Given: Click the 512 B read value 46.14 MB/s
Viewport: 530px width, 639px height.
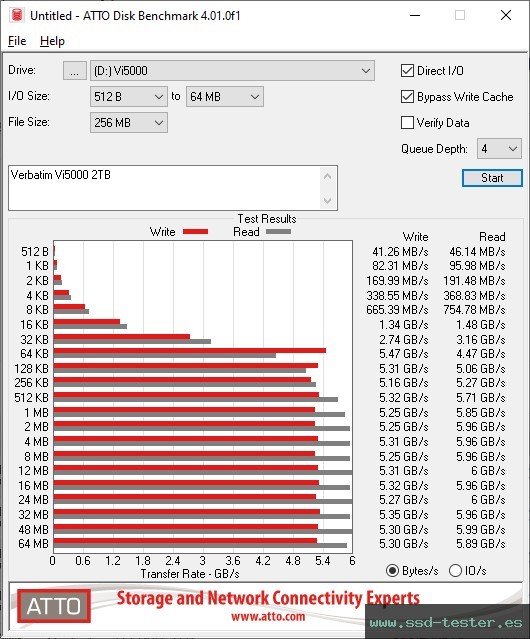Looking at the screenshot, I should click(477, 252).
